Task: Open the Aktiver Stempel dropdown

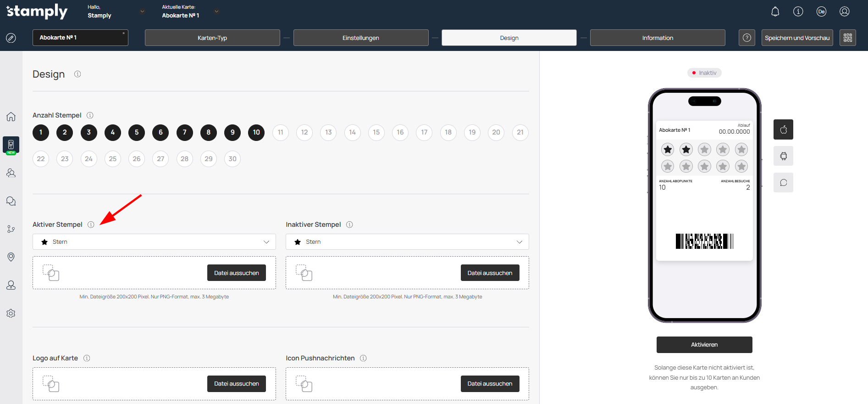Action: pyautogui.click(x=154, y=242)
